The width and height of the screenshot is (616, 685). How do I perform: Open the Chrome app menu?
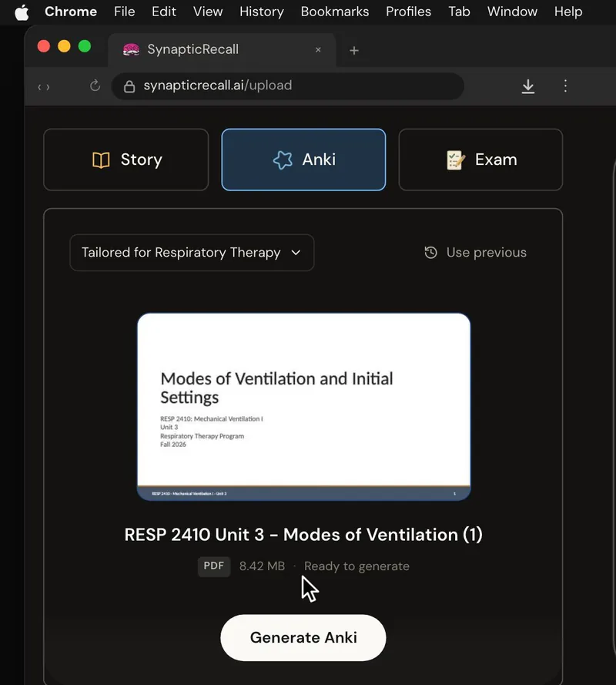click(x=71, y=12)
